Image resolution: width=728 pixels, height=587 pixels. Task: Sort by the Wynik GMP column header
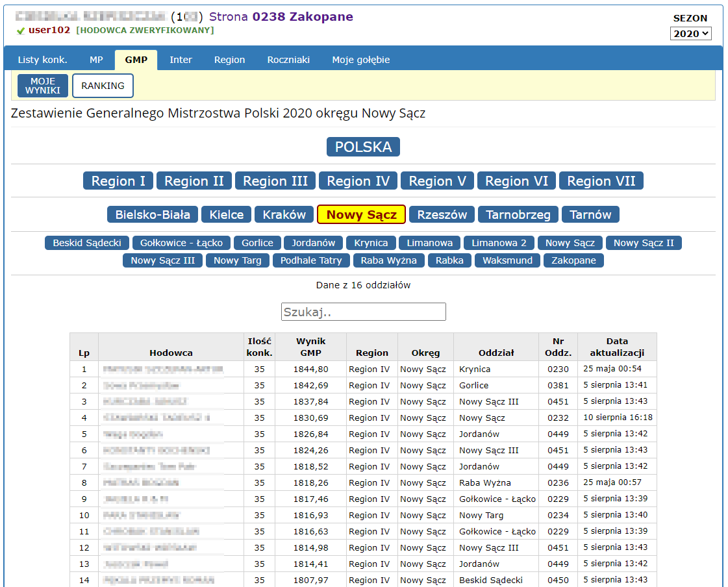[x=310, y=347]
